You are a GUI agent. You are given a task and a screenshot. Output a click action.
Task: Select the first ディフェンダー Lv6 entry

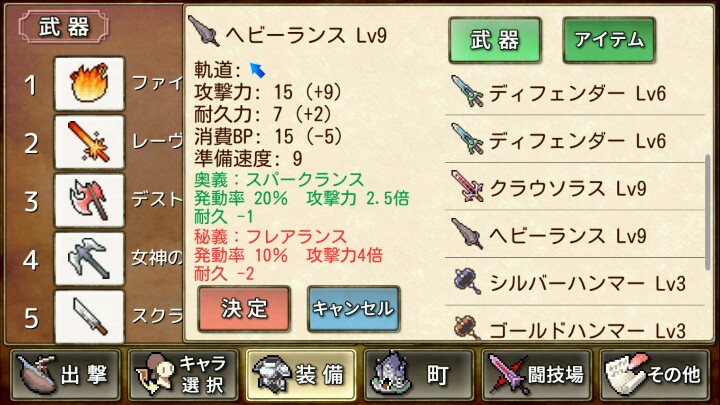(x=575, y=93)
